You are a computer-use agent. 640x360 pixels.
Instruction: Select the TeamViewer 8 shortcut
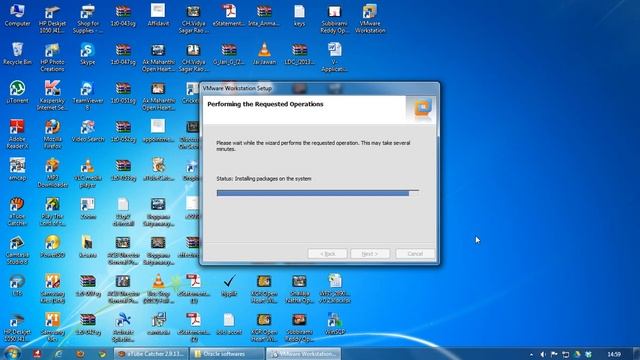pyautogui.click(x=87, y=96)
